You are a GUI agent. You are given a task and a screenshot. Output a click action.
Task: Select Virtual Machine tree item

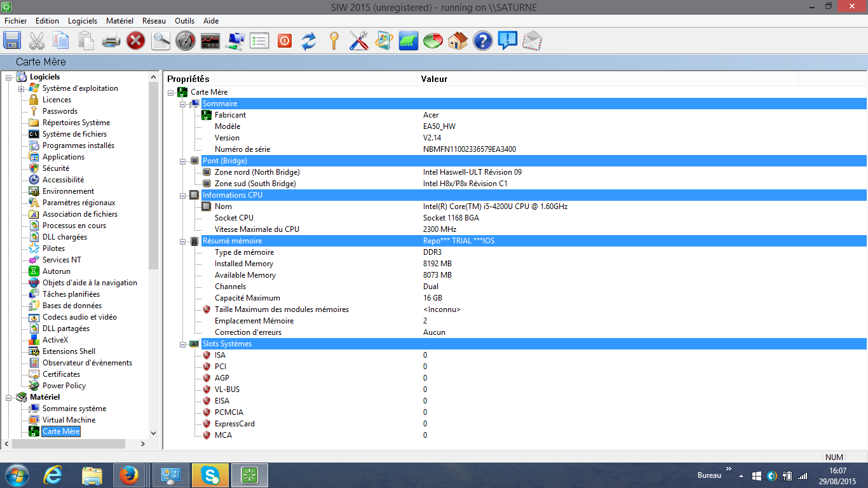(69, 420)
